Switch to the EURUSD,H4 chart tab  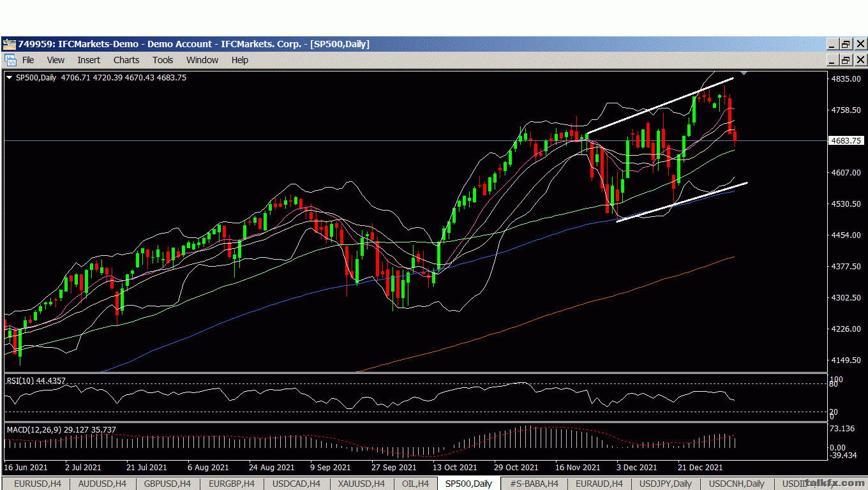(38, 484)
